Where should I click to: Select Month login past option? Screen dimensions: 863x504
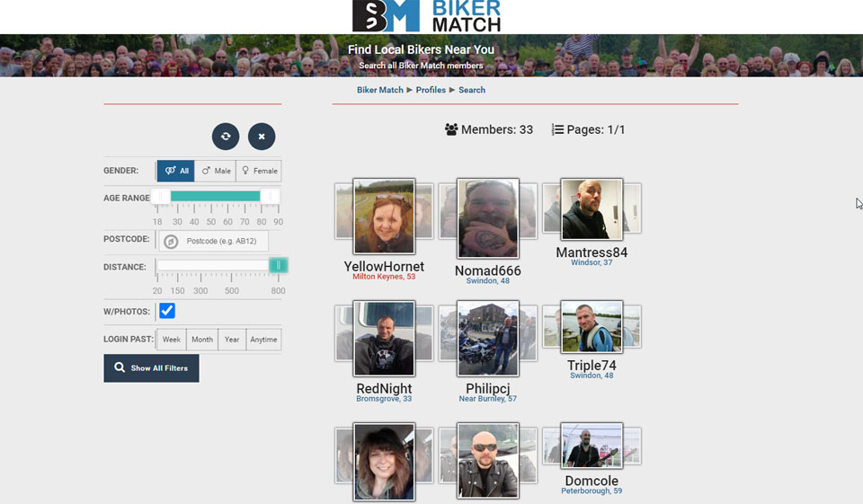(x=202, y=340)
